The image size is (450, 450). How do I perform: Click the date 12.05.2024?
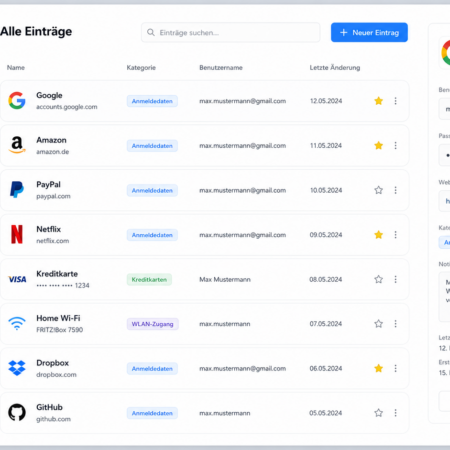[x=326, y=101]
